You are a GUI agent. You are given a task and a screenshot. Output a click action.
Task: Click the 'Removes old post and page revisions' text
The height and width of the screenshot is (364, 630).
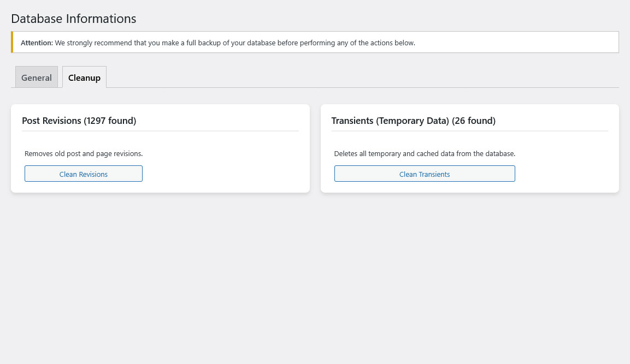84,154
